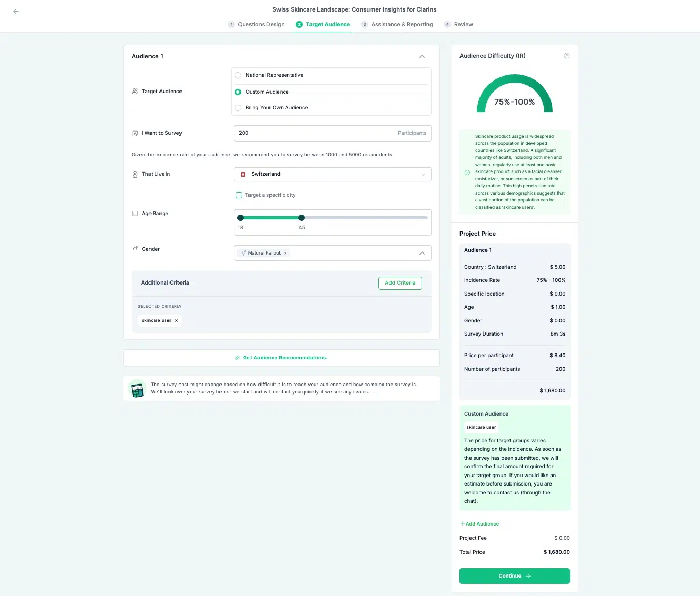Click the Gender symbol icon
Screen dimensions: 700x596
135,249
